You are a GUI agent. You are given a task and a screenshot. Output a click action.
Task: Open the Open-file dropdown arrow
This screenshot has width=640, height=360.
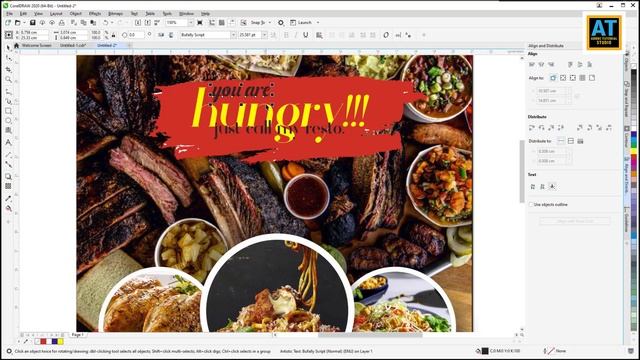[24, 23]
